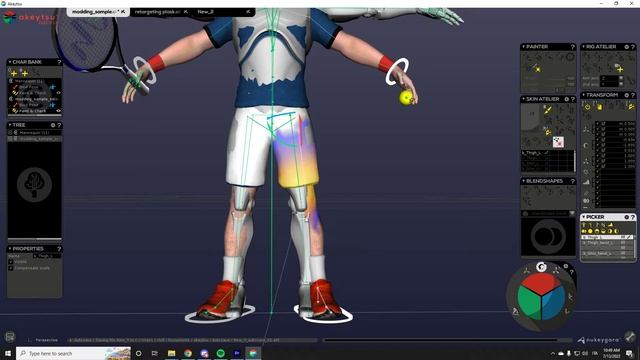640x360 pixels.
Task: Toggle eye on second Paint & Check row
Action: (x=58, y=111)
